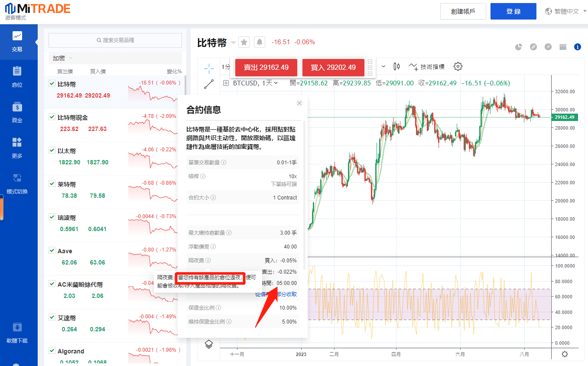
Task: Change candlestick chart style icon
Action: click(x=396, y=66)
